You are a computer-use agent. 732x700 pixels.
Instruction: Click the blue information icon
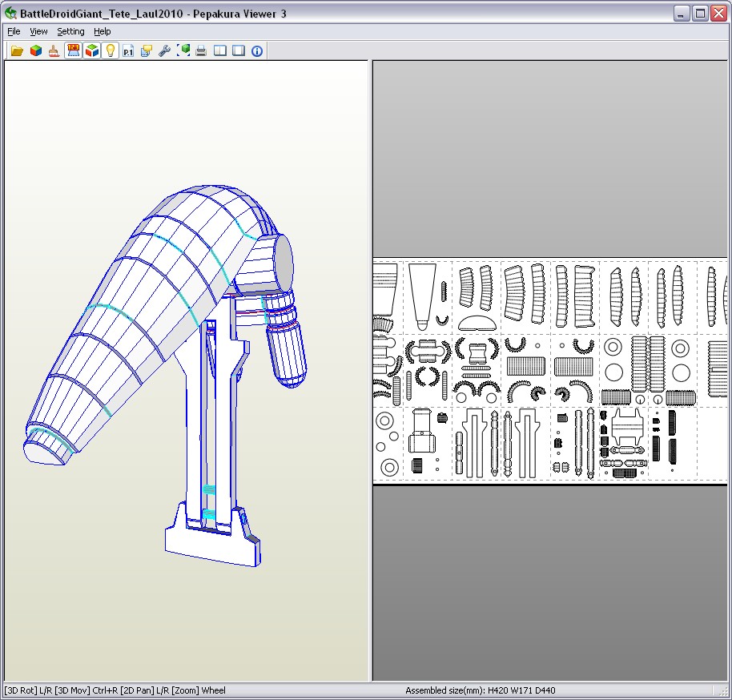[257, 50]
